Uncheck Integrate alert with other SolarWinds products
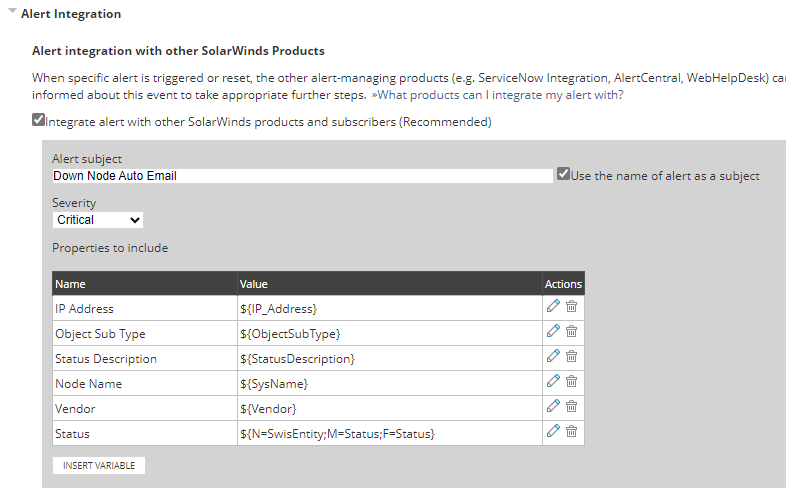 (x=38, y=120)
